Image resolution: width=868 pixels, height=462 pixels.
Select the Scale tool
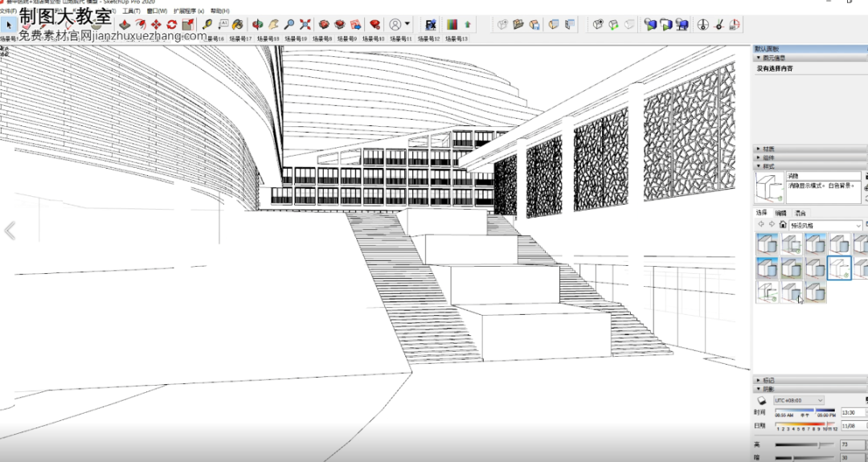[187, 24]
